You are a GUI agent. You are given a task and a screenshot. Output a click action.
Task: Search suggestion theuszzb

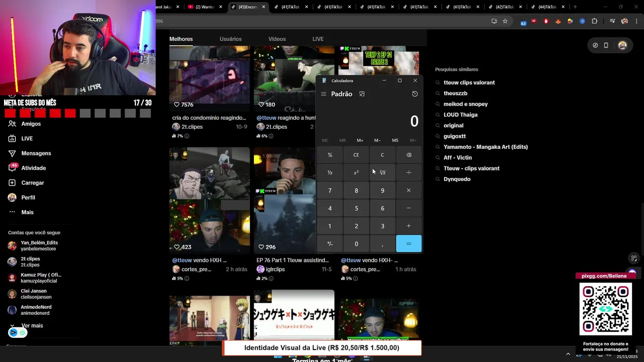pos(455,94)
